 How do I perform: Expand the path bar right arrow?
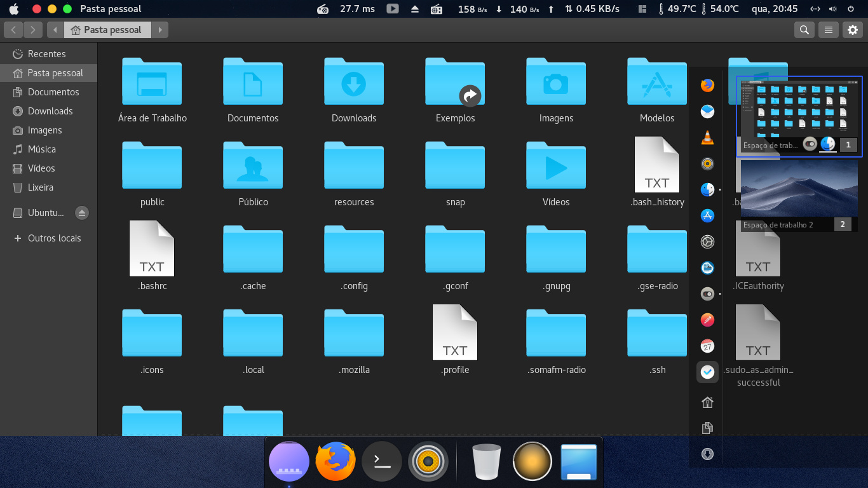click(160, 30)
